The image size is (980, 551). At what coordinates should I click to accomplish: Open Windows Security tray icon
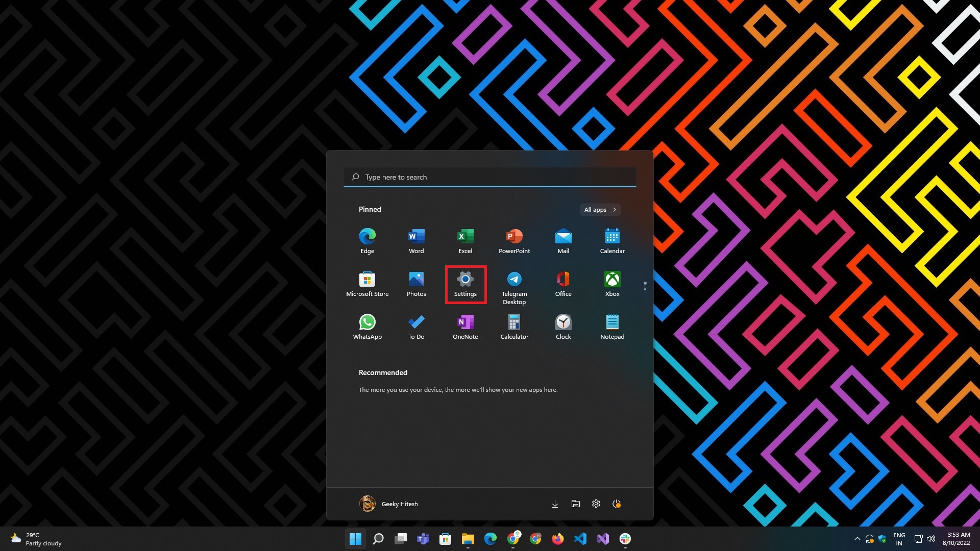click(882, 539)
